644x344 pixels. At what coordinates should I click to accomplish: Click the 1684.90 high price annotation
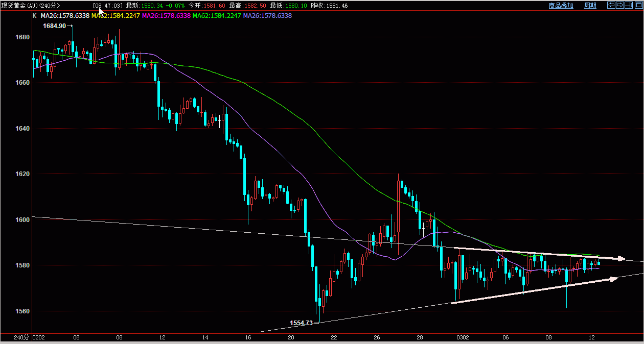tap(54, 26)
